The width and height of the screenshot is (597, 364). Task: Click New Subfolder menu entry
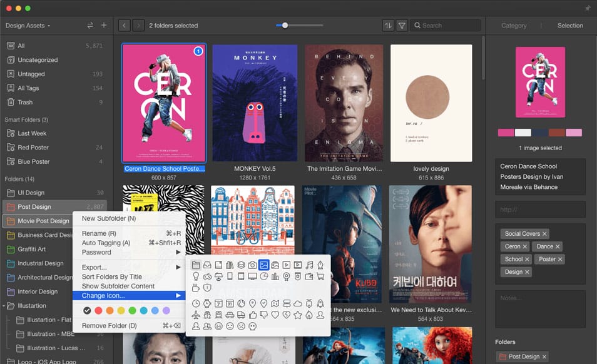click(108, 218)
